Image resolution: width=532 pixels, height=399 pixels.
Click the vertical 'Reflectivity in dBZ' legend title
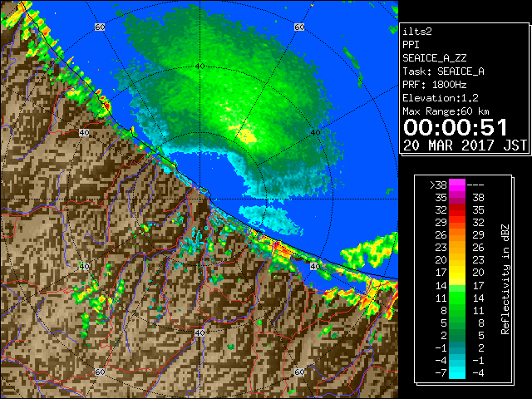505,279
